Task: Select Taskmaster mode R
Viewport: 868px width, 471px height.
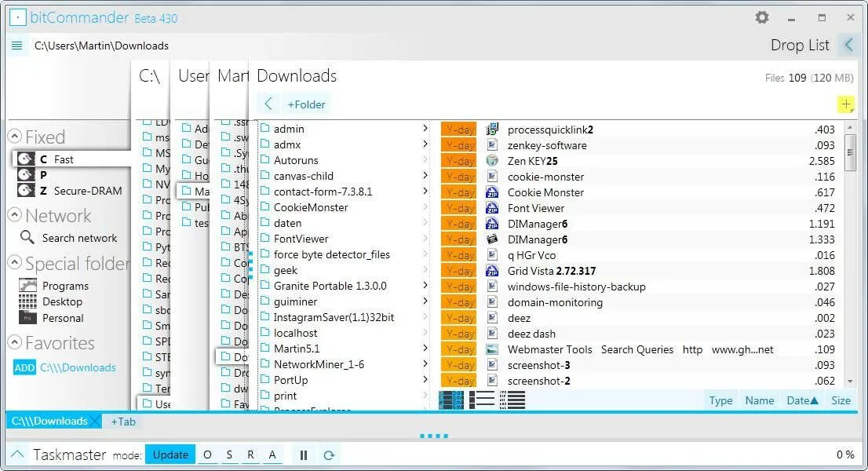Action: click(x=251, y=455)
